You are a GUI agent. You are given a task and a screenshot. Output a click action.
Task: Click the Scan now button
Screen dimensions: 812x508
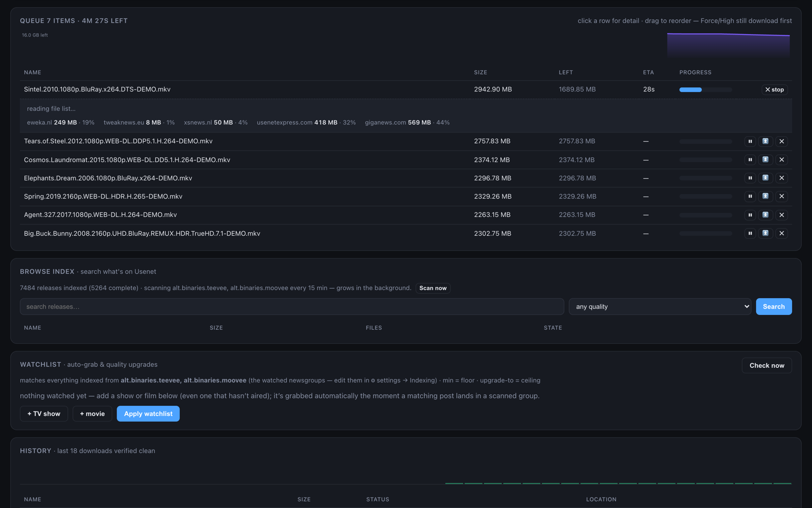[433, 288]
